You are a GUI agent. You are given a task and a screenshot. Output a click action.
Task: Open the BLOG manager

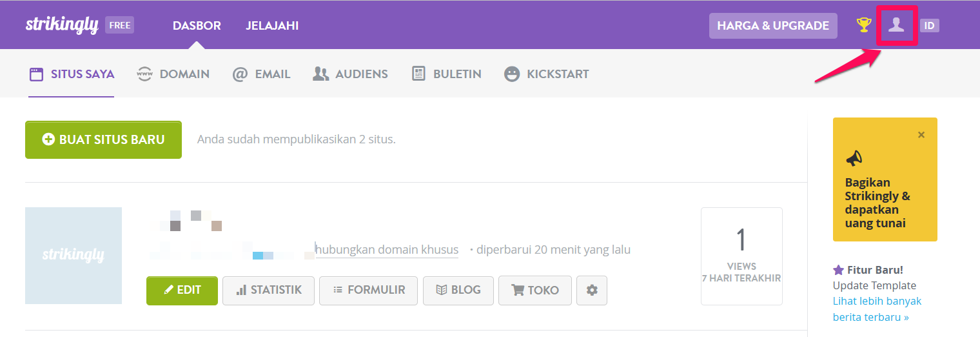click(458, 291)
